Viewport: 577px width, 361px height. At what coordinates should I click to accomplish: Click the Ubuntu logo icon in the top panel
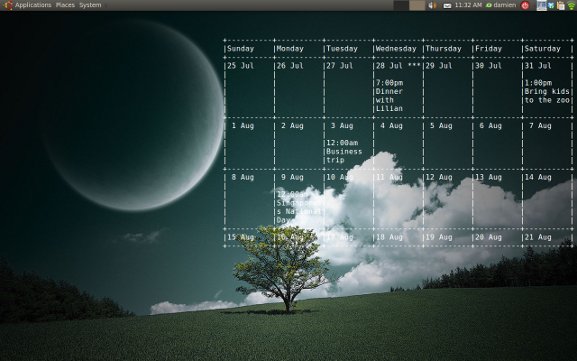8,5
